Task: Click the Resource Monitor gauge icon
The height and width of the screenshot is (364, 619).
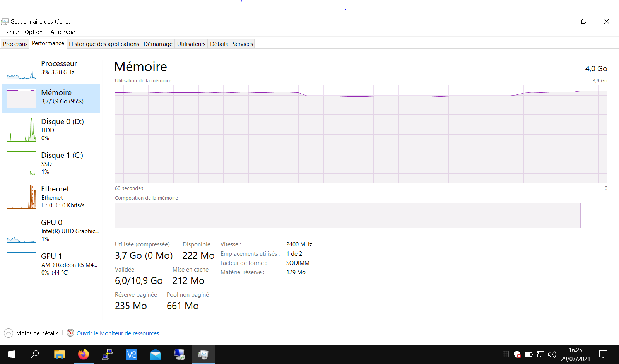Action: [x=70, y=333]
